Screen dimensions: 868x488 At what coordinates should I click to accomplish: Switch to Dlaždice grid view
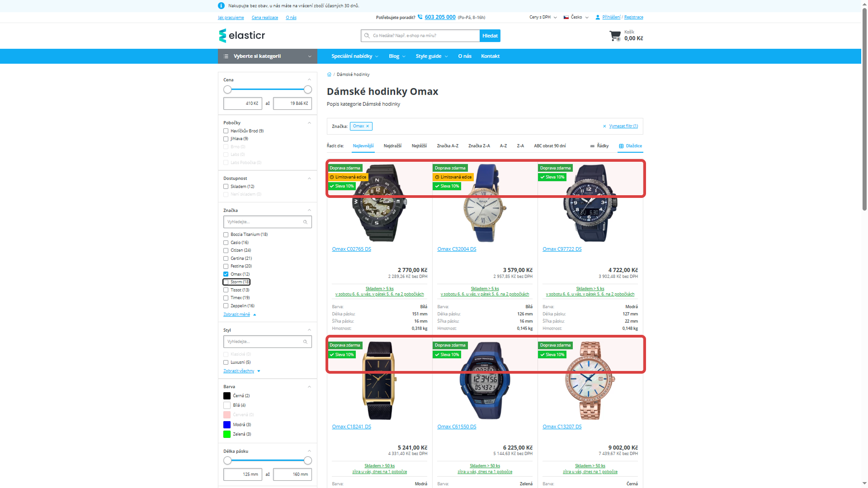pos(630,146)
